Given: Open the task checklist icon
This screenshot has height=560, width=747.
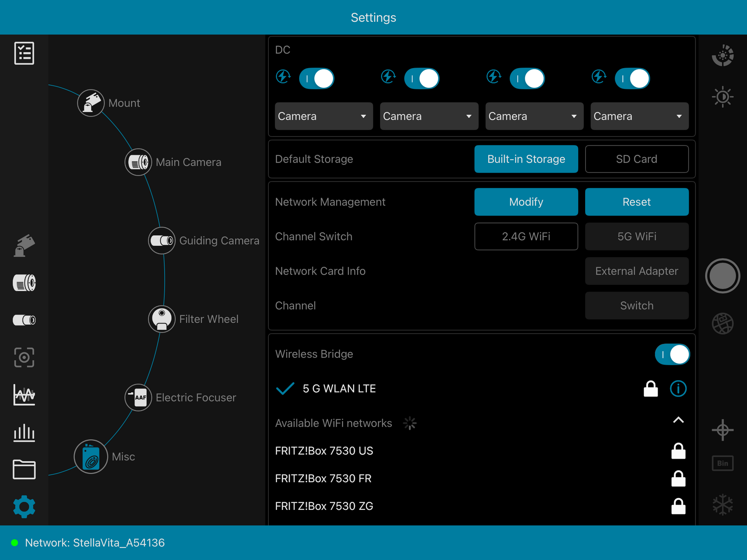Looking at the screenshot, I should 24,53.
